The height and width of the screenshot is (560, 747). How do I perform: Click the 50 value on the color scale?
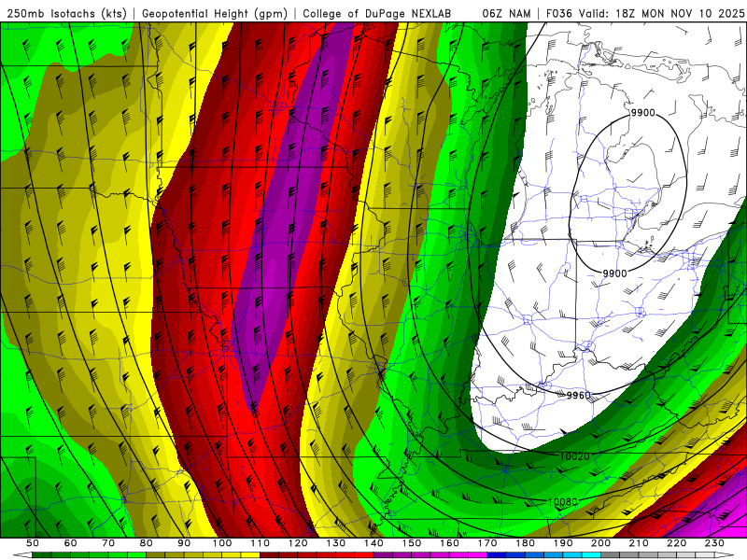[x=33, y=543]
